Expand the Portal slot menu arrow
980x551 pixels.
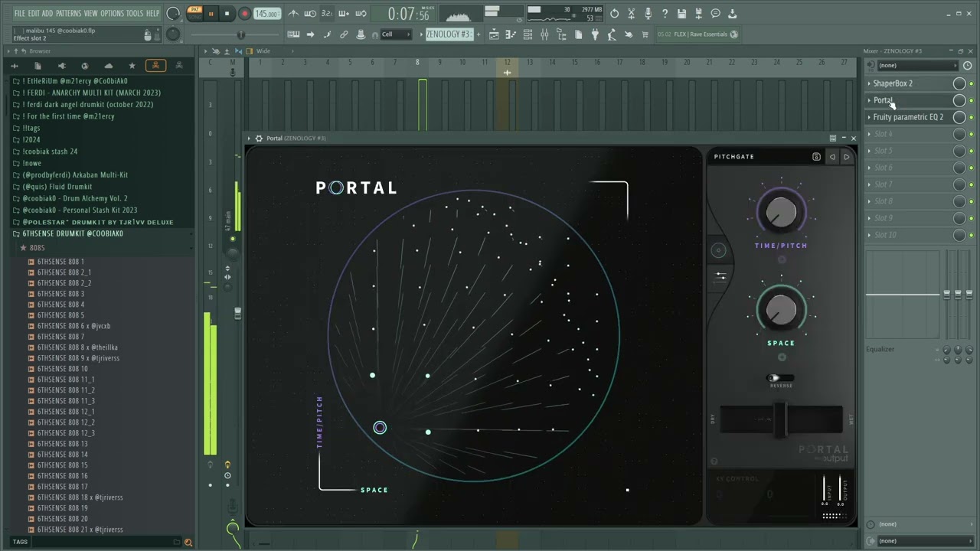pos(869,100)
